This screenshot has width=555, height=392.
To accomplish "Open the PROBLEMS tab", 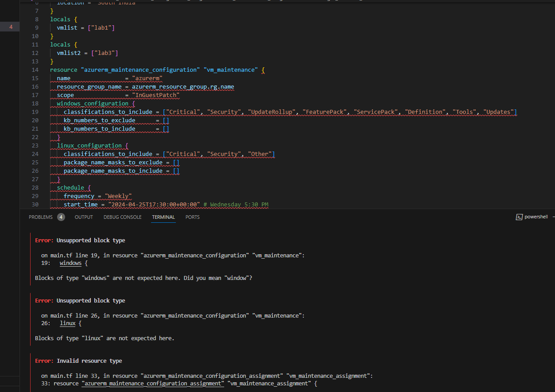I will pyautogui.click(x=41, y=217).
